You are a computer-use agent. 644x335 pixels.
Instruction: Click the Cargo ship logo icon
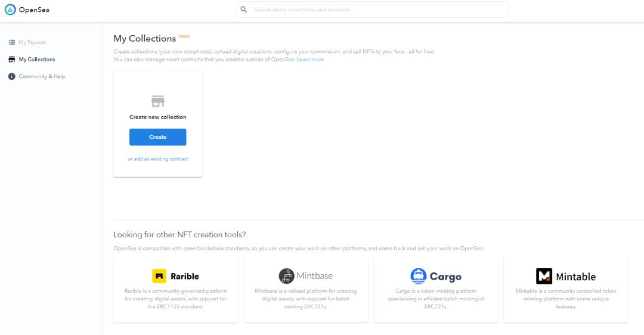point(419,276)
